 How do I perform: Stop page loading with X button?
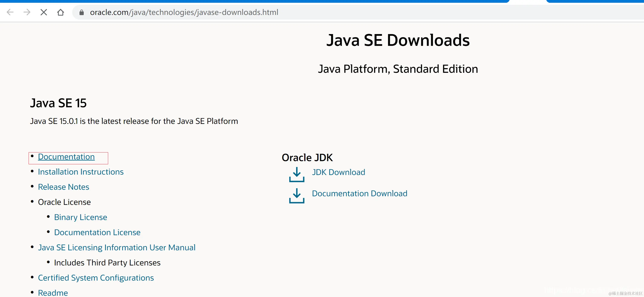[x=44, y=12]
